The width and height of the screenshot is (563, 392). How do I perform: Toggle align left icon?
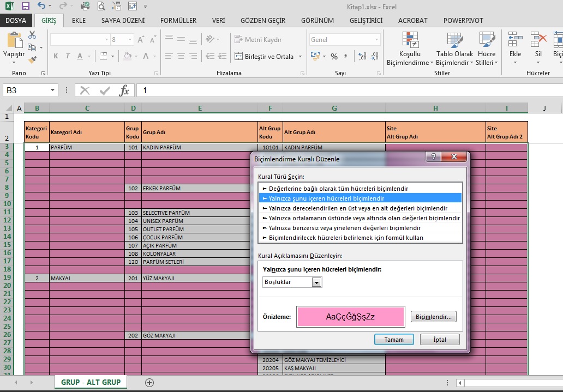pos(169,56)
